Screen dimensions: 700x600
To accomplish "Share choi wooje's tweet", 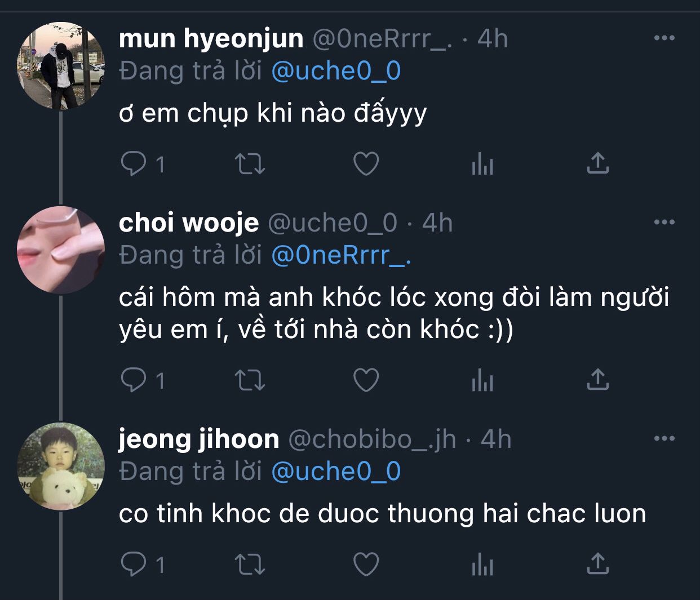I will coord(597,380).
